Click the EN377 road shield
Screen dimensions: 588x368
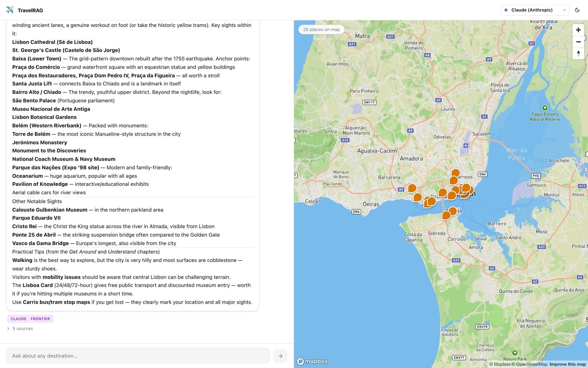tap(459, 357)
